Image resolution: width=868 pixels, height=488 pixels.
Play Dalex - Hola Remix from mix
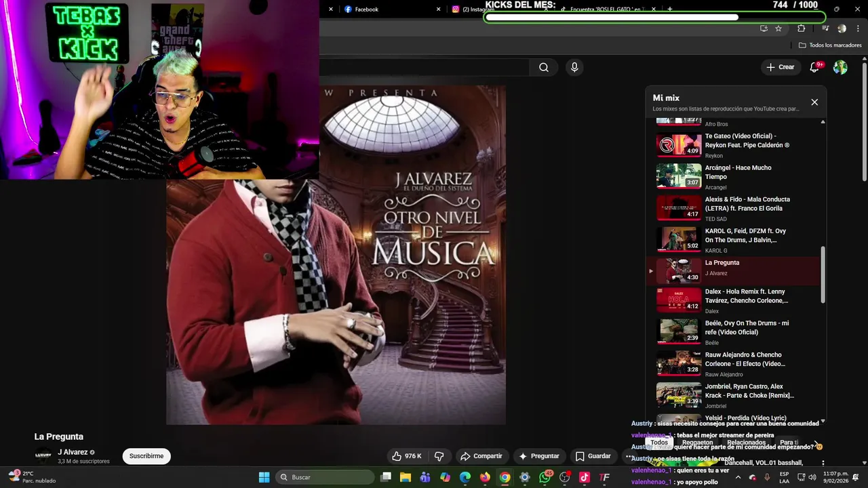(734, 301)
